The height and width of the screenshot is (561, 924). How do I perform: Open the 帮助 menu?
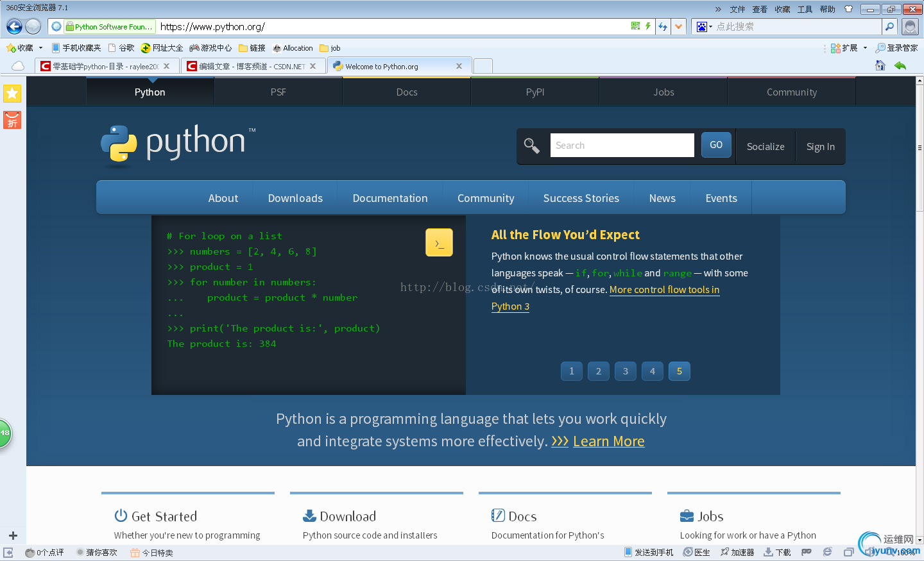point(827,9)
